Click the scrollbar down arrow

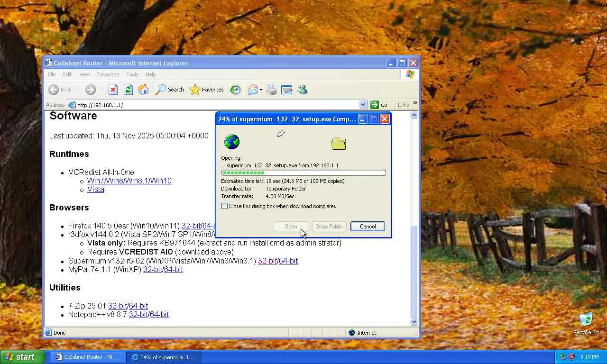414,321
